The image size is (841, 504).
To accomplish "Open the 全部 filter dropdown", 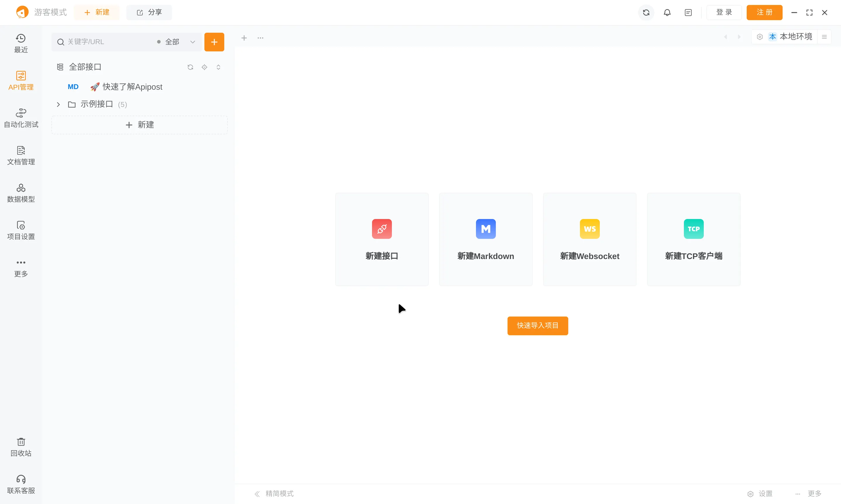I will click(x=177, y=42).
